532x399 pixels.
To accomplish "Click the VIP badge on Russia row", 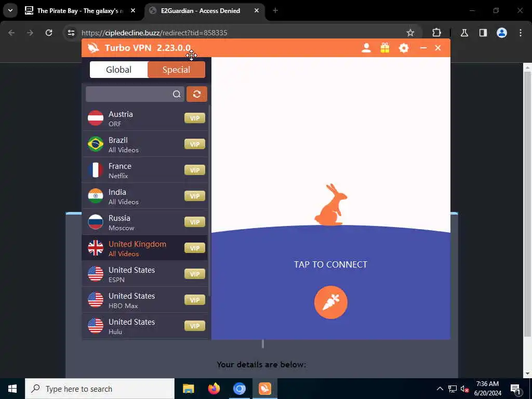I will [x=195, y=222].
